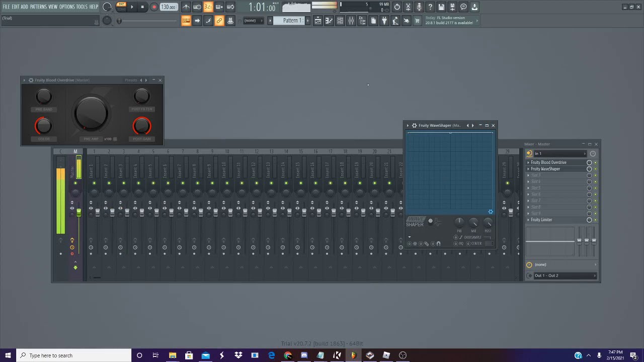Enable loop recording icon
This screenshot has width=644, height=362.
pyautogui.click(x=230, y=7)
